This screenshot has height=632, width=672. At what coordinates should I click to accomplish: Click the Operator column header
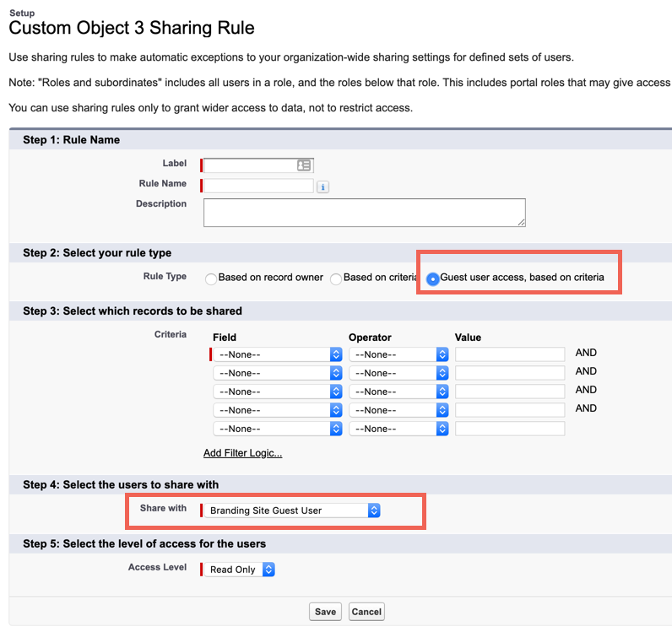pyautogui.click(x=370, y=338)
